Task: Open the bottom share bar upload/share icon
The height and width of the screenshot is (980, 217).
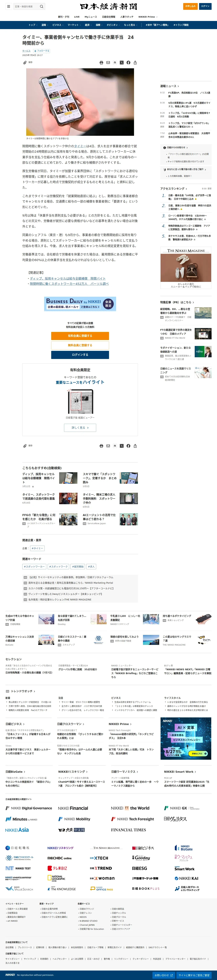Action: [135, 446]
